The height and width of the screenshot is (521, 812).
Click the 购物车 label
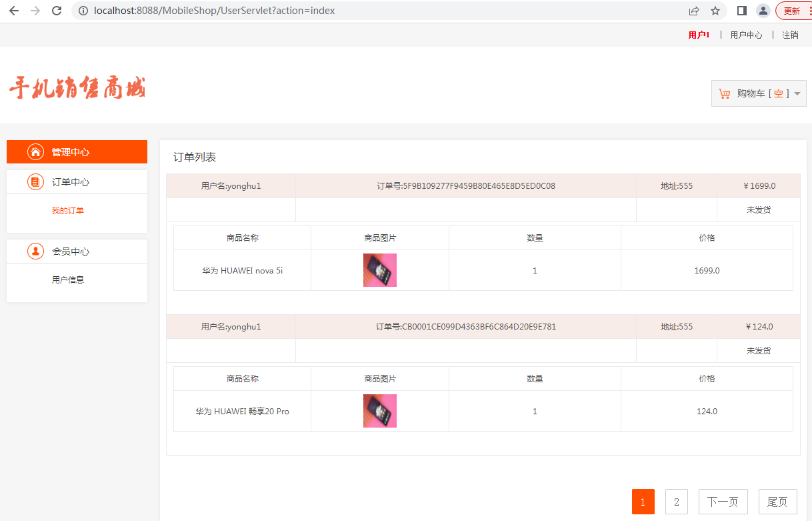pos(751,93)
